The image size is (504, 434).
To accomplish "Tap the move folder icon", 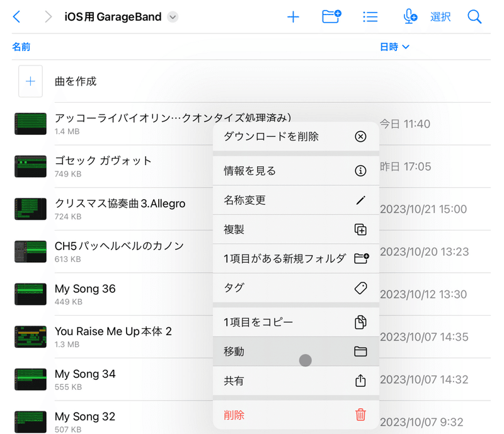I will (360, 351).
